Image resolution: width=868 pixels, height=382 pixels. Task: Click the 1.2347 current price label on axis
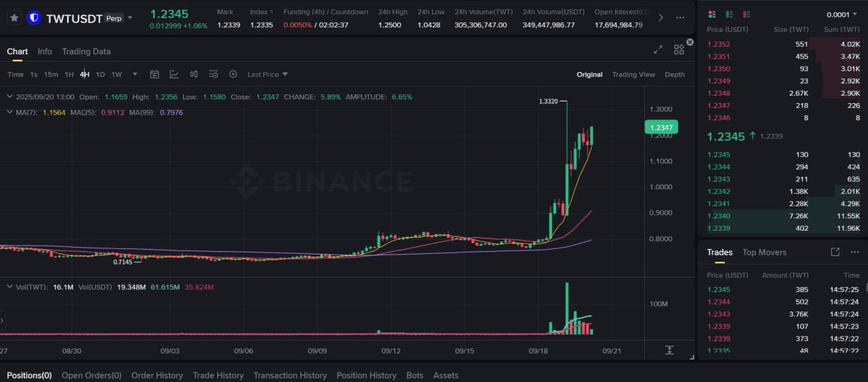pos(661,128)
